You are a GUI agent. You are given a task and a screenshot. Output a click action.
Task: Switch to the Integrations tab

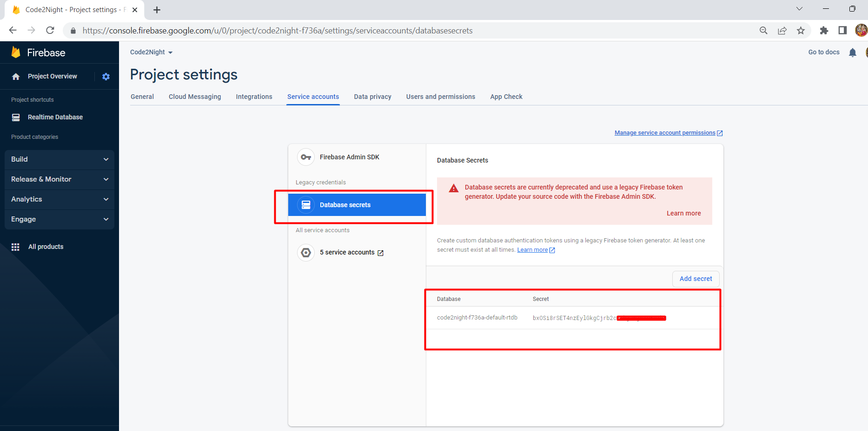pyautogui.click(x=254, y=97)
